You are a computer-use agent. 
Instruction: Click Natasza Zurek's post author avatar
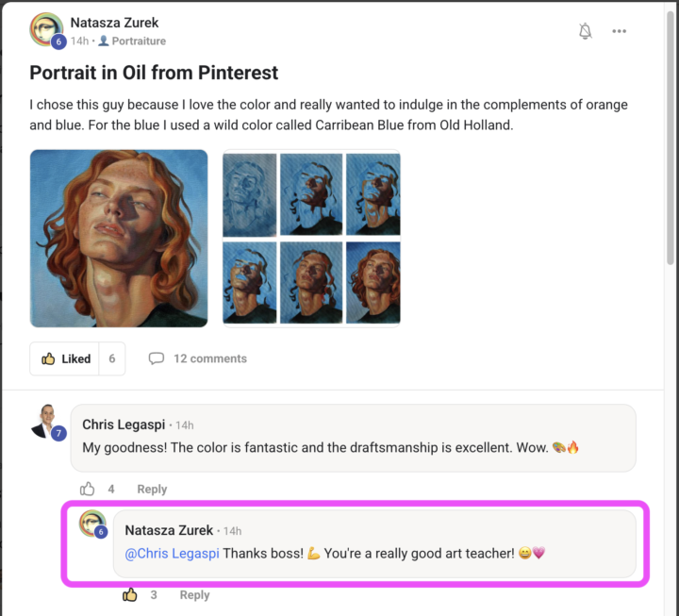pos(46,30)
